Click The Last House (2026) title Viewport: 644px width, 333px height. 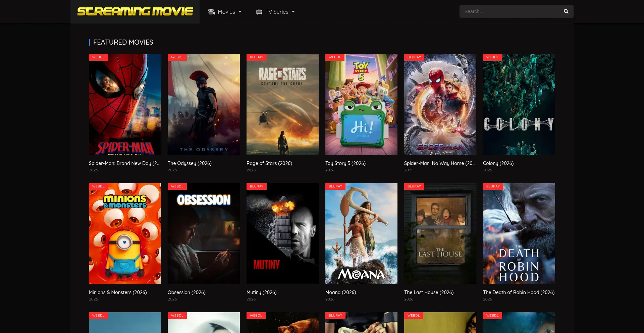pyautogui.click(x=429, y=292)
